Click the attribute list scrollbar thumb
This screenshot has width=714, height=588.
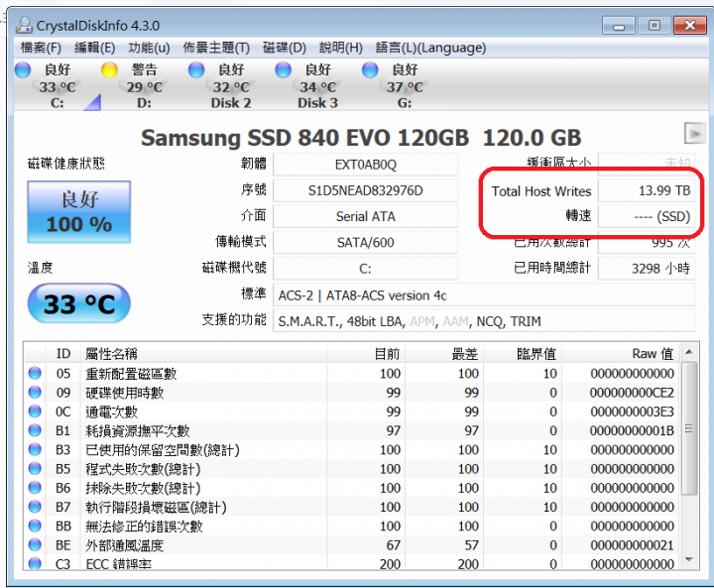pos(689,428)
